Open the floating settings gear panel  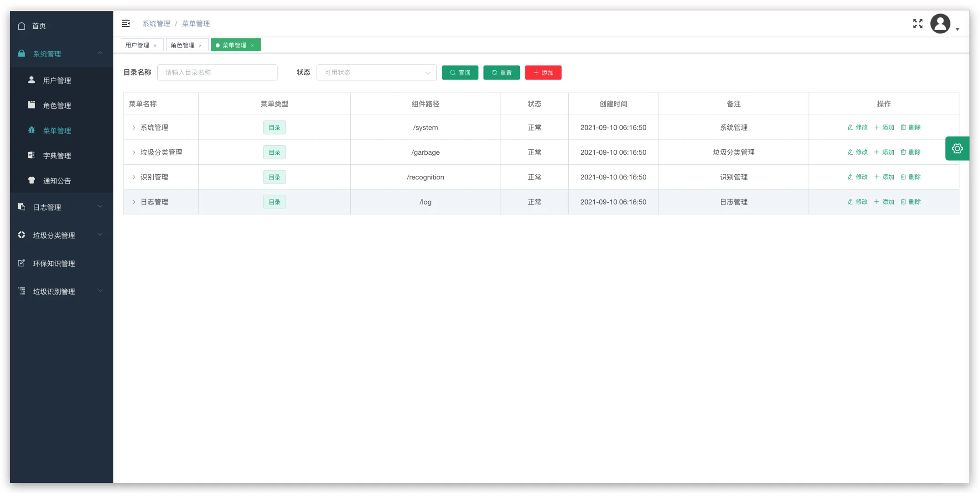(x=957, y=148)
